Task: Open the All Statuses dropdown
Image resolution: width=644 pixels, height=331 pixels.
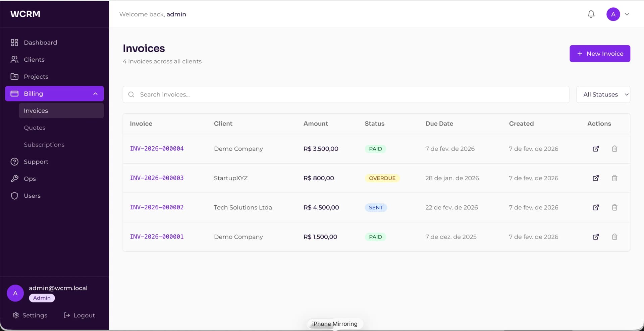Action: [x=603, y=94]
